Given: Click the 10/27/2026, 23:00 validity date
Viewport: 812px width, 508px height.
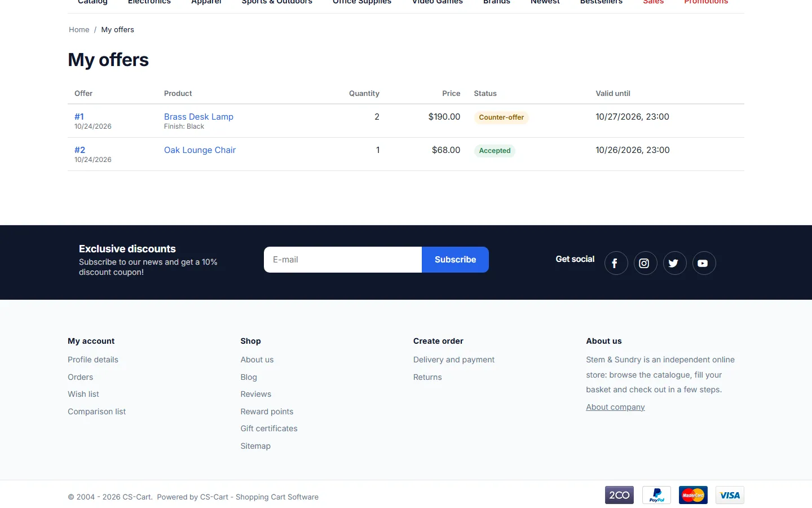Looking at the screenshot, I should (632, 117).
